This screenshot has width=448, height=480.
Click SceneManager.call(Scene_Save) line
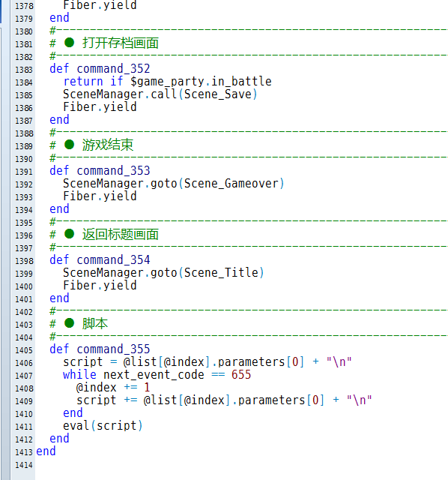(x=160, y=94)
